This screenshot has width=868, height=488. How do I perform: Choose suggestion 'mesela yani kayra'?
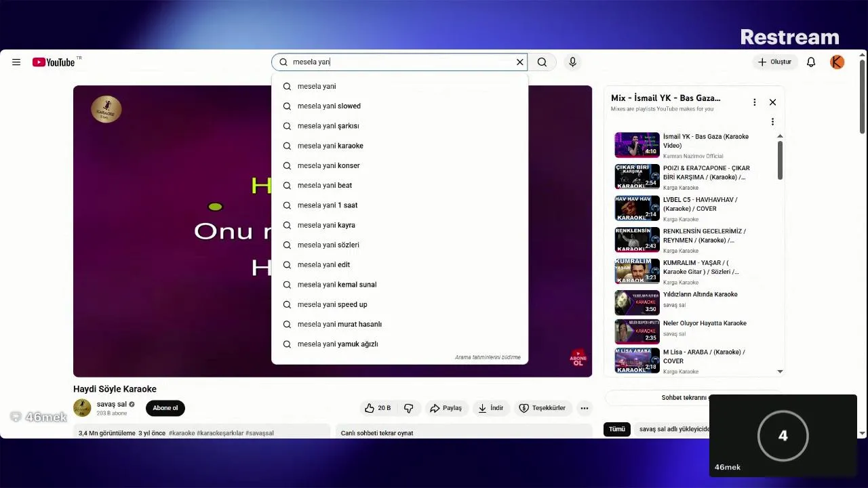point(399,225)
